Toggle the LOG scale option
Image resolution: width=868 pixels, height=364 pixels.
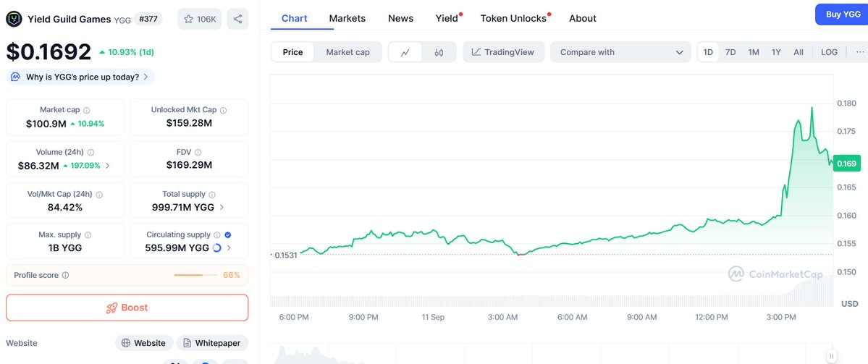(x=829, y=52)
